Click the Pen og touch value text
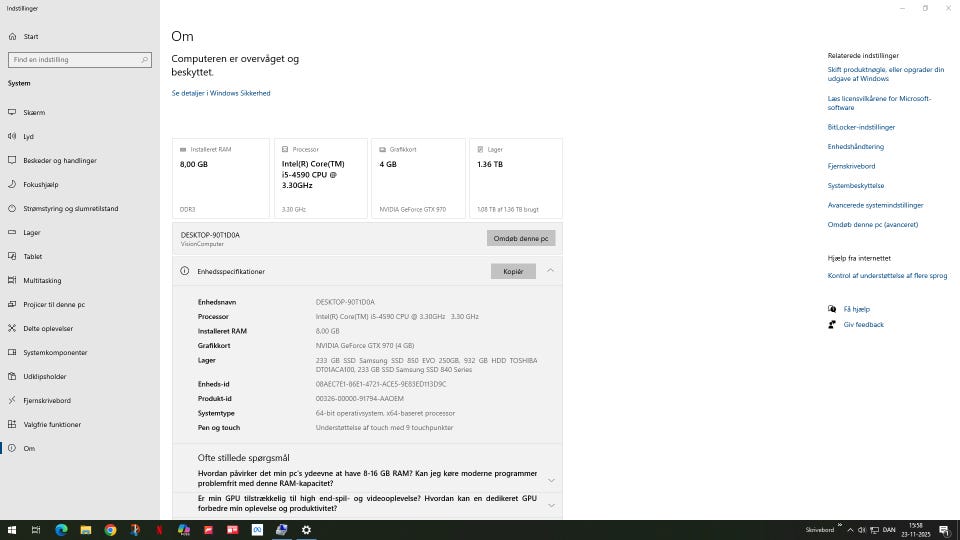960x540 pixels. click(384, 428)
